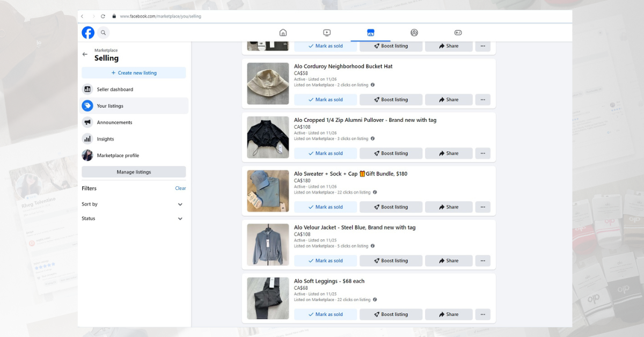
Task: Click Manage listings button
Action: [x=134, y=172]
